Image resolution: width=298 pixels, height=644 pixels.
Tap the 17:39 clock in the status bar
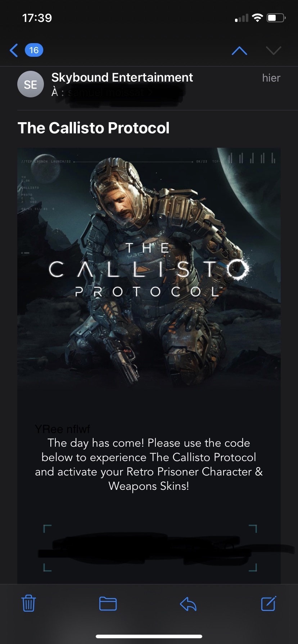pos(37,18)
